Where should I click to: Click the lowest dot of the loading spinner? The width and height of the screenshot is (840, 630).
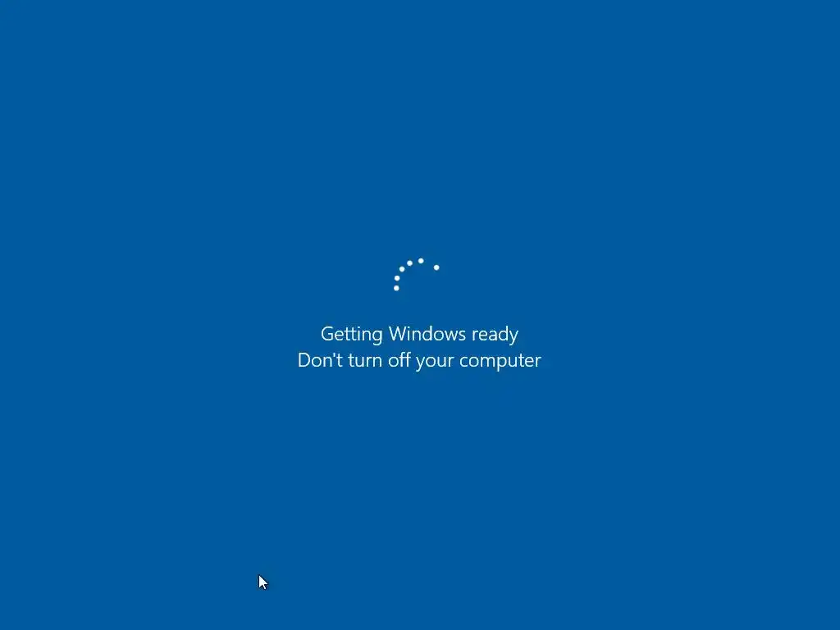click(396, 288)
